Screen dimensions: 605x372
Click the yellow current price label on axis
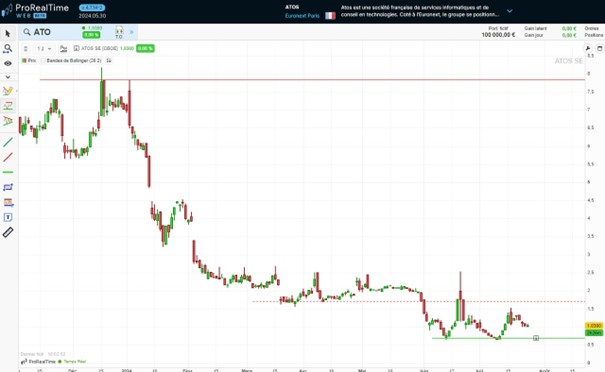click(594, 326)
